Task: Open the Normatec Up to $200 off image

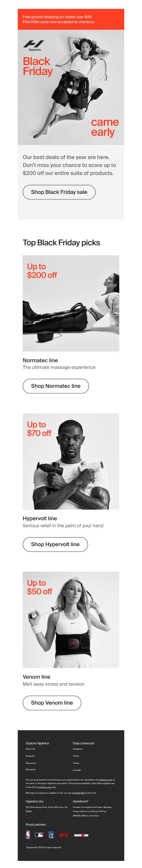Action: [x=71, y=303]
